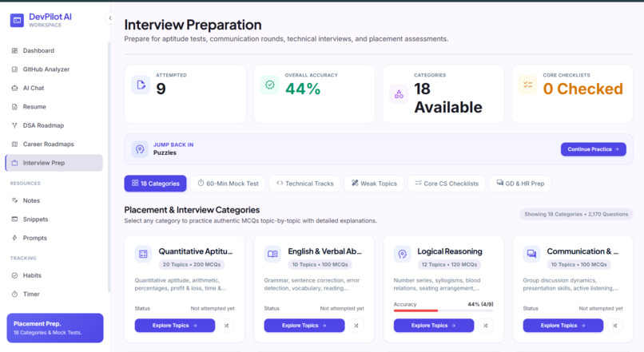
Task: Open GitHub Analyzer in sidebar
Action: 54,69
